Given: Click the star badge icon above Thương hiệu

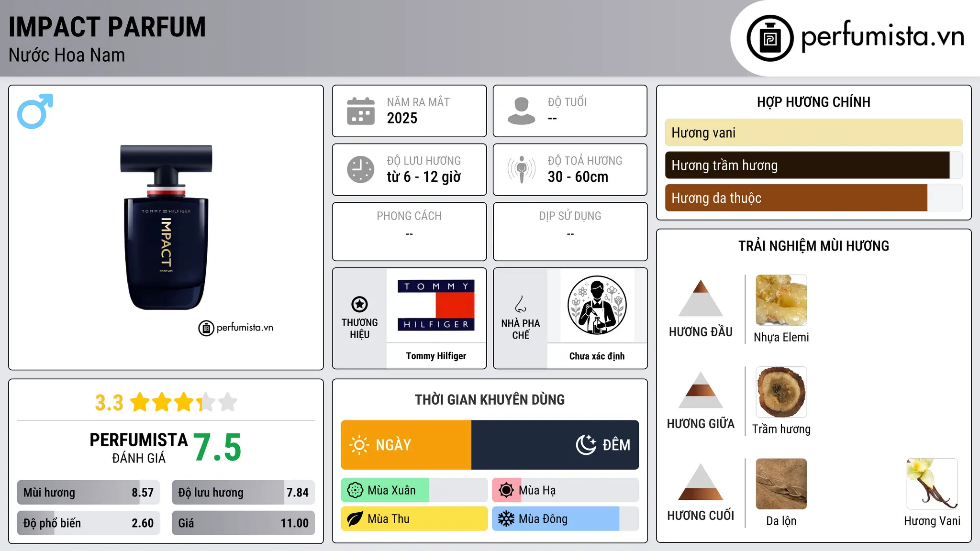Looking at the screenshot, I should 359,304.
